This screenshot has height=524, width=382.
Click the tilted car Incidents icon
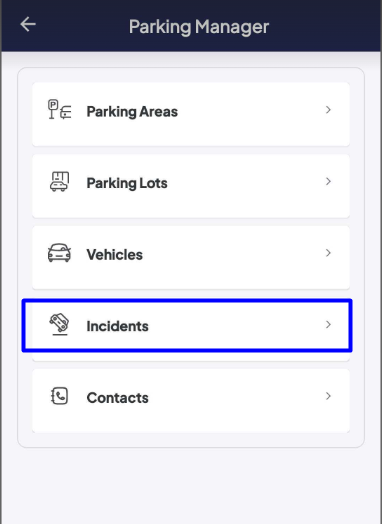coord(59,324)
